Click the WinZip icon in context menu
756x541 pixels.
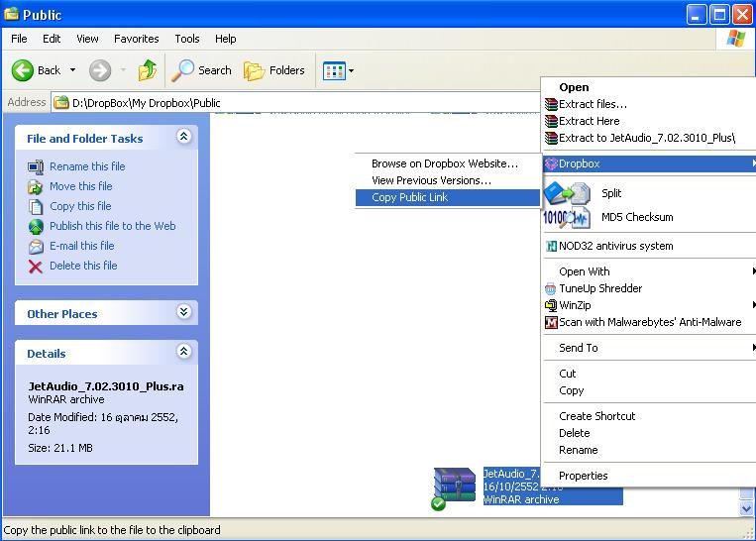pos(551,305)
